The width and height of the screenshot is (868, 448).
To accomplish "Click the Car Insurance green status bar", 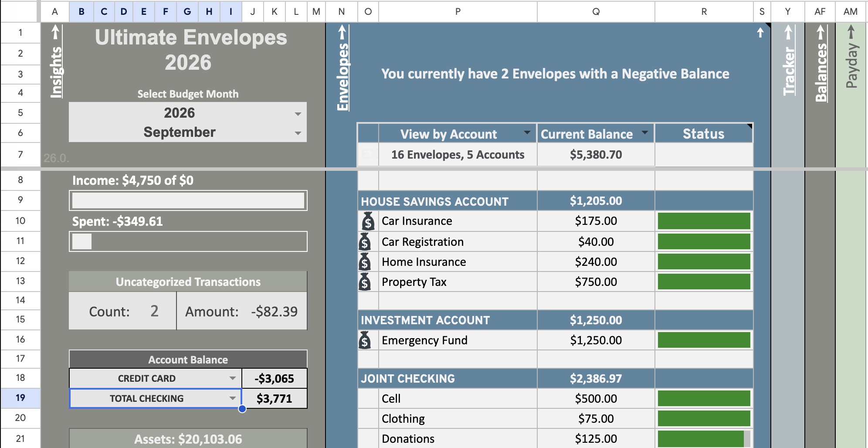I will (704, 221).
